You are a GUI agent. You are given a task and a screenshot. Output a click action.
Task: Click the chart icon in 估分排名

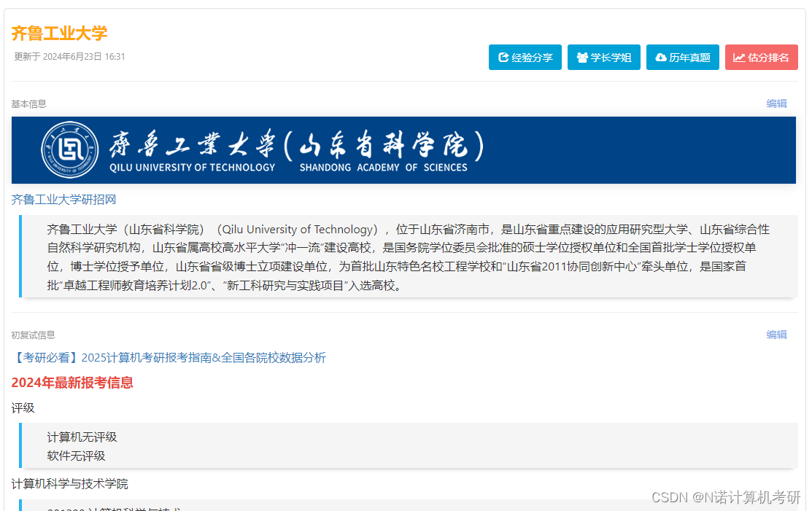pos(739,58)
